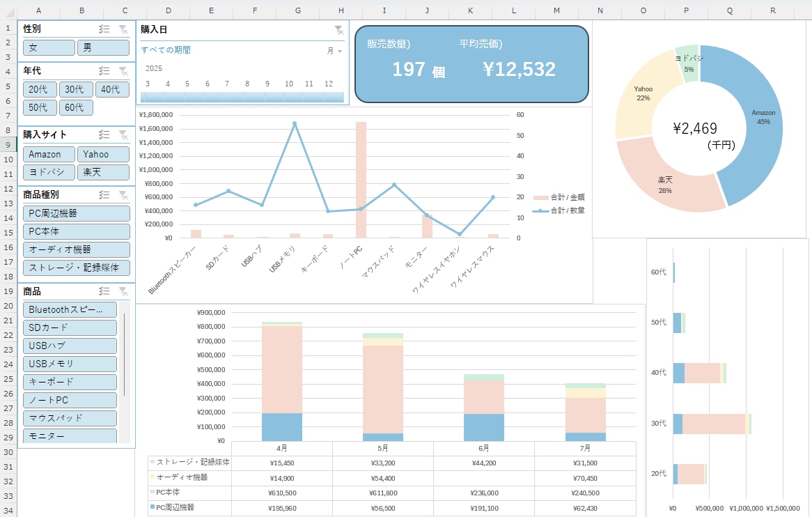The height and width of the screenshot is (517, 812).
Task: Clear the filter on the 購入サイト slicer
Action: (123, 135)
